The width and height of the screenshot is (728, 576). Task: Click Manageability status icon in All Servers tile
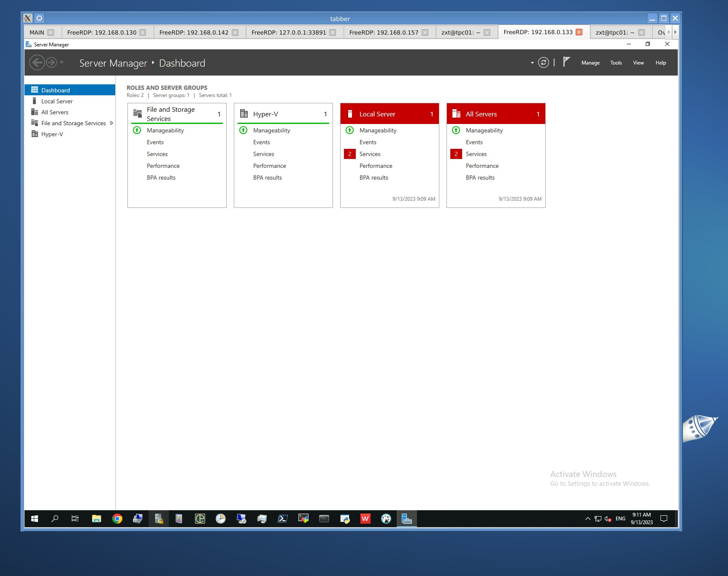tap(456, 130)
